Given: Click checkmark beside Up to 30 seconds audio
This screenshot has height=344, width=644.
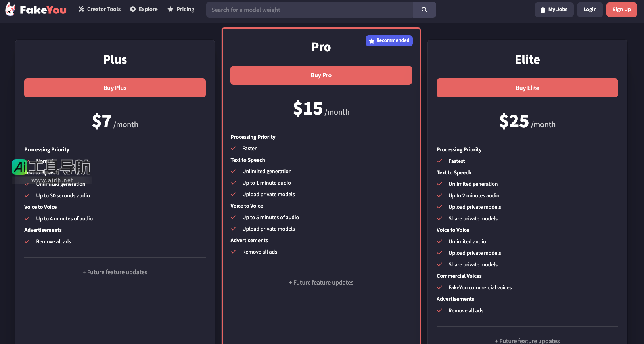Looking at the screenshot, I should click(x=27, y=195).
